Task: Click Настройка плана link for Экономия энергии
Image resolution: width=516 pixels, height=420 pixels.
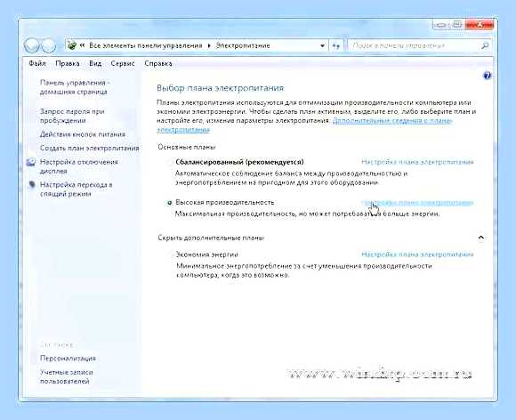Action: [x=417, y=254]
